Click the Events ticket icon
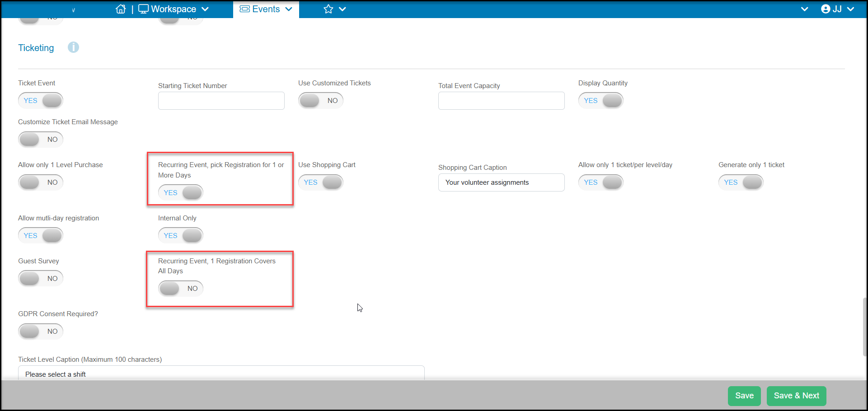This screenshot has width=868, height=411. tap(245, 9)
